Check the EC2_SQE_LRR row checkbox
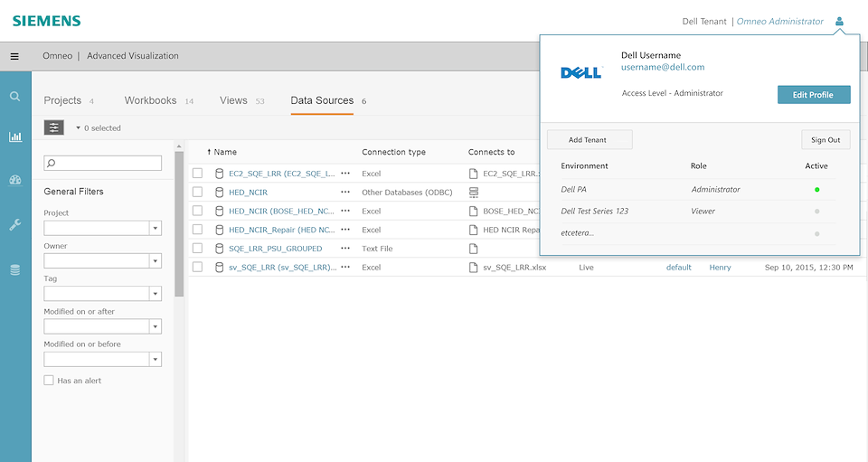This screenshot has height=462, width=868. coord(198,174)
